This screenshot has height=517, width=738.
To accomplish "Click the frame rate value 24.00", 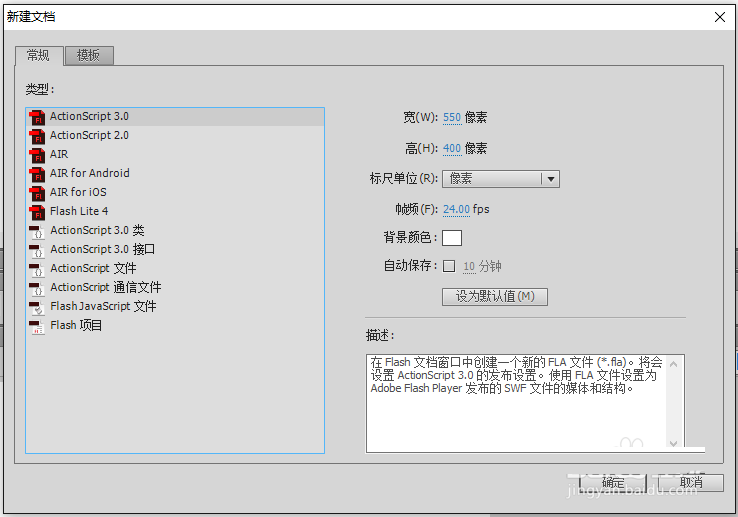I will click(457, 209).
